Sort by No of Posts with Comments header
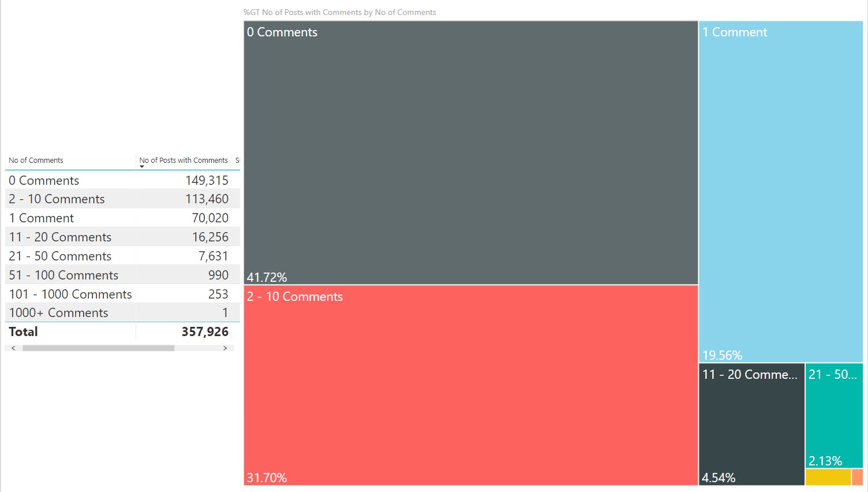This screenshot has width=868, height=492. tap(184, 161)
